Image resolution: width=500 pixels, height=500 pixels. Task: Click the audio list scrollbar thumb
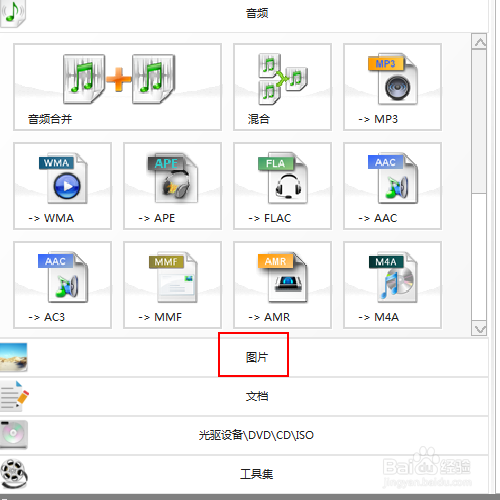tap(480, 121)
